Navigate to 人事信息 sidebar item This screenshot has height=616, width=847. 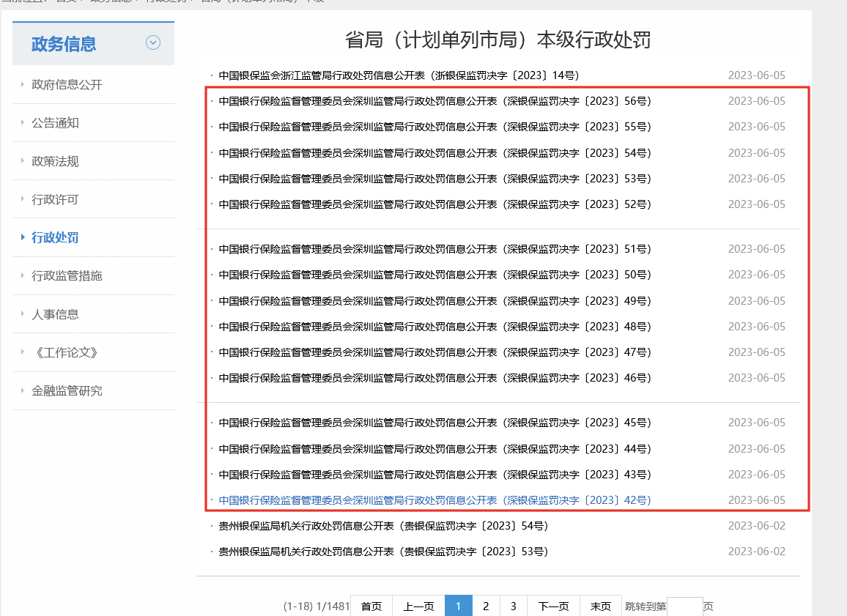click(x=55, y=314)
